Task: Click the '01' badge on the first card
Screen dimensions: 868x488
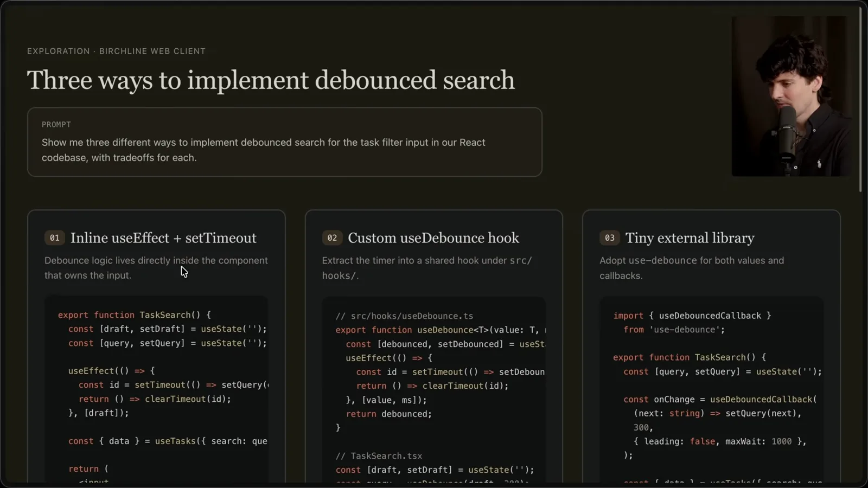Action: [54, 237]
